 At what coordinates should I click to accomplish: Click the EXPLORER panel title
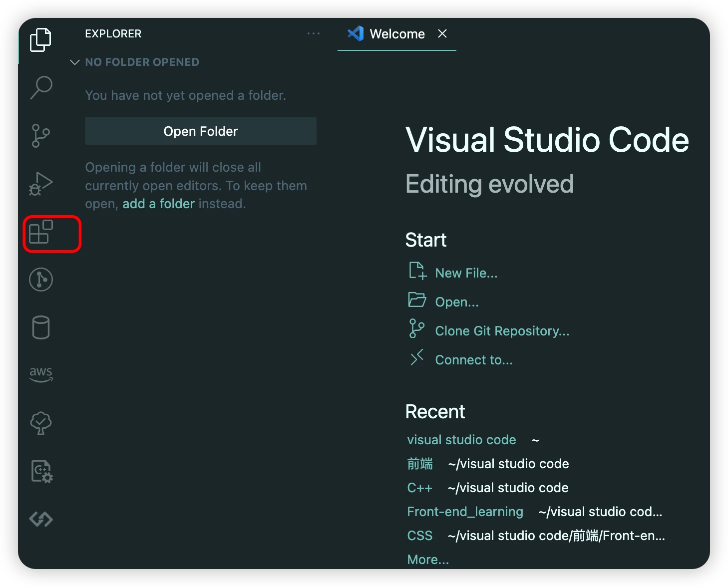(x=113, y=33)
